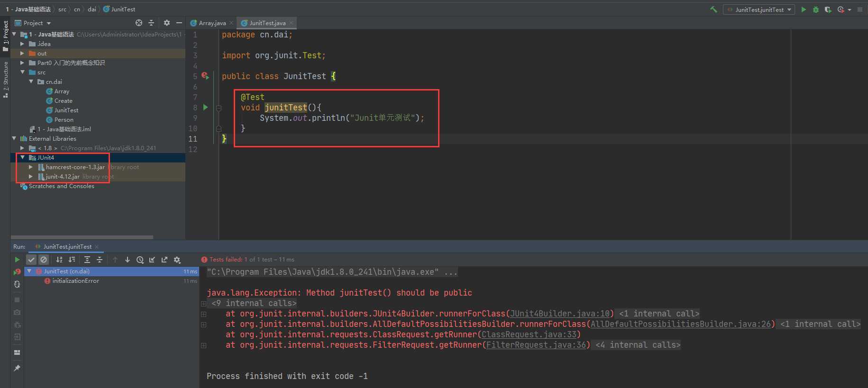Viewport: 868px width, 388px height.
Task: Open ClassRequest.java:33 stack trace link
Action: click(x=529, y=334)
